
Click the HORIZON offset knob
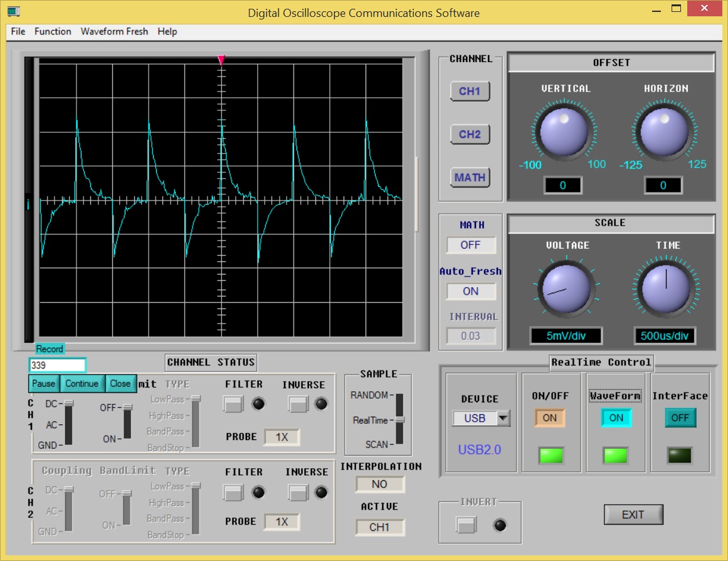pos(665,132)
